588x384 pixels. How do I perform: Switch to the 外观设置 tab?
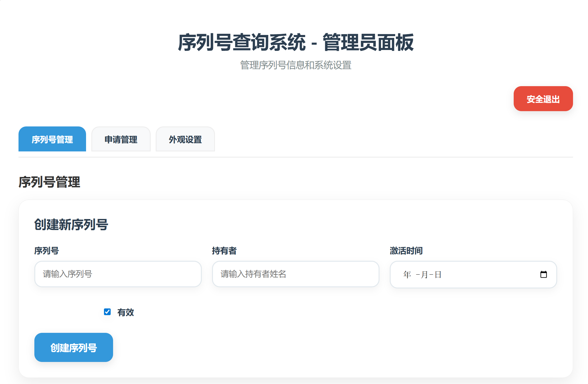pos(185,139)
